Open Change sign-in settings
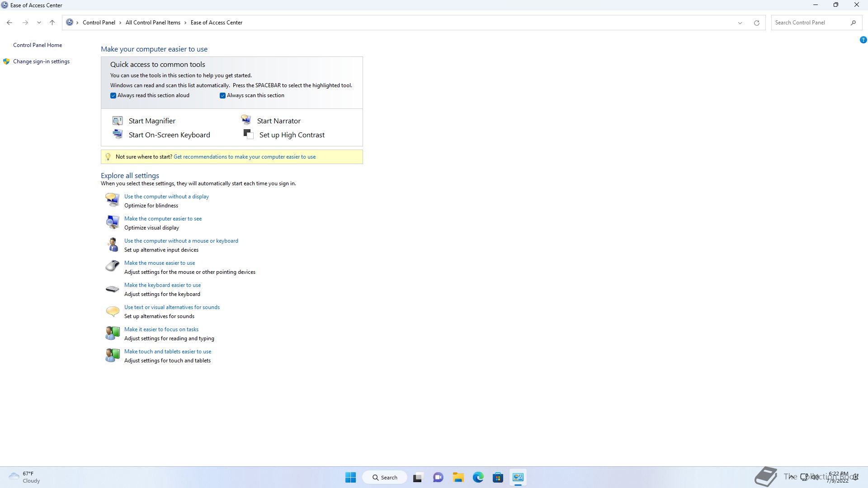868x488 pixels. point(41,61)
